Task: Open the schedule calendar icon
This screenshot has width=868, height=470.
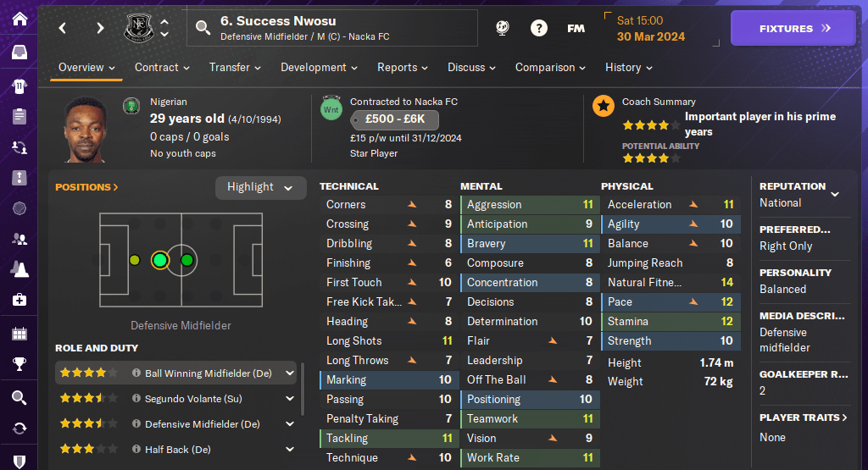Action: click(x=19, y=333)
